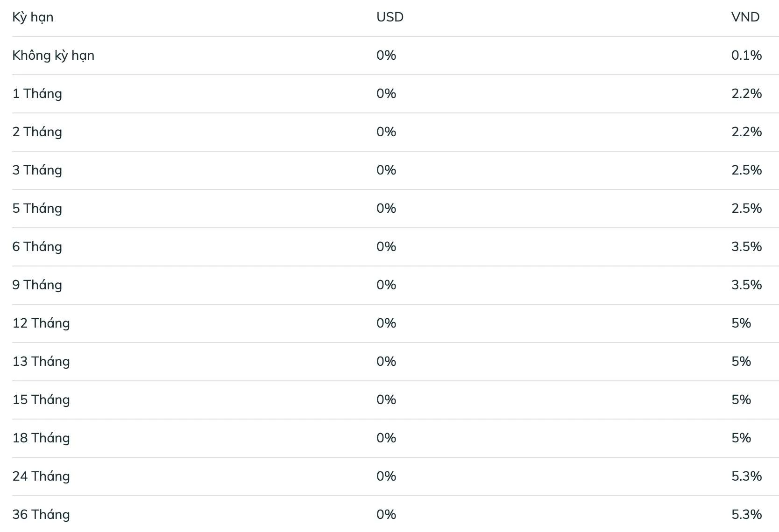779x532 pixels.
Task: Click the 0% USD rate for 18 Tháng
Action: pos(386,438)
